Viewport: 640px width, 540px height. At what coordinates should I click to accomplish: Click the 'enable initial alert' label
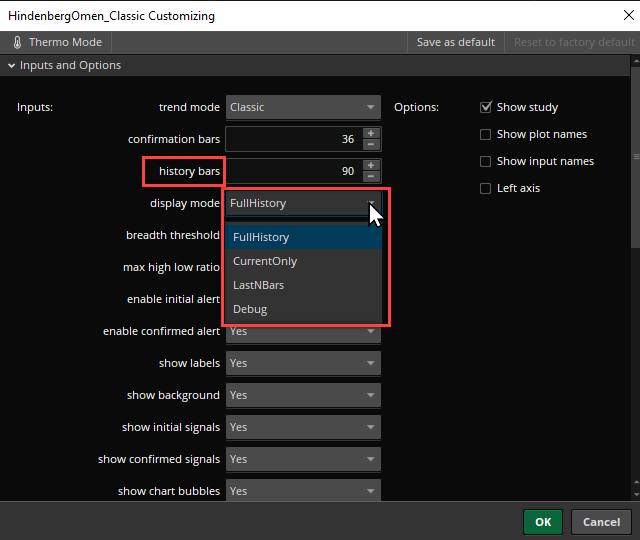[173, 299]
